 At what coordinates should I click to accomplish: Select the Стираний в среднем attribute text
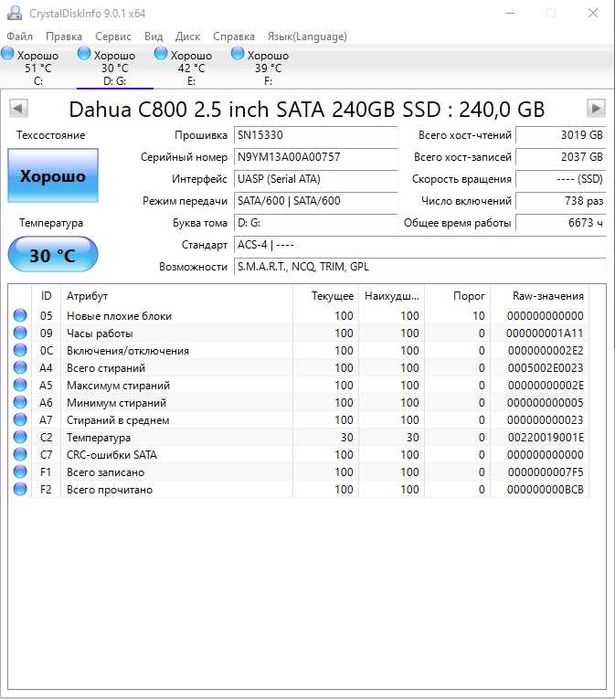[x=118, y=420]
